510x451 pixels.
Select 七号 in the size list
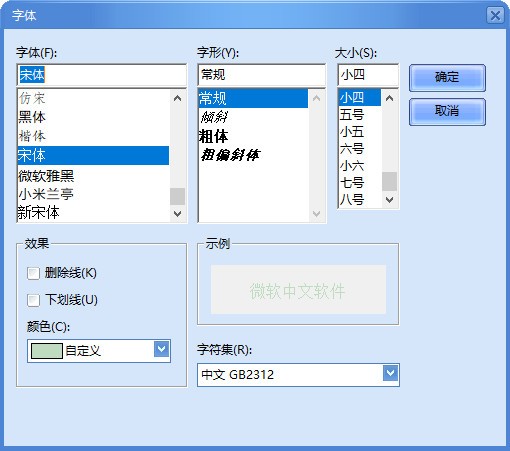pos(360,183)
